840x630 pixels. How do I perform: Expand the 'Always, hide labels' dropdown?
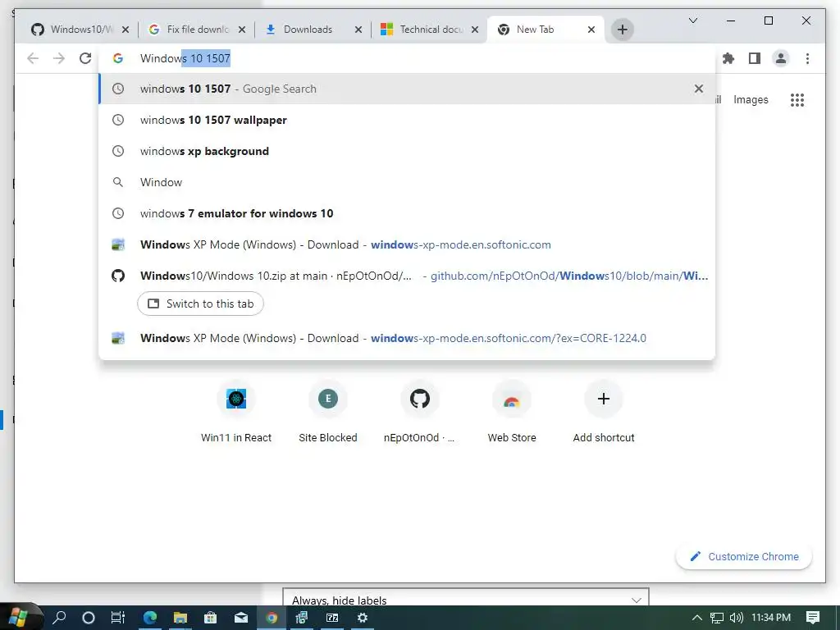point(466,600)
